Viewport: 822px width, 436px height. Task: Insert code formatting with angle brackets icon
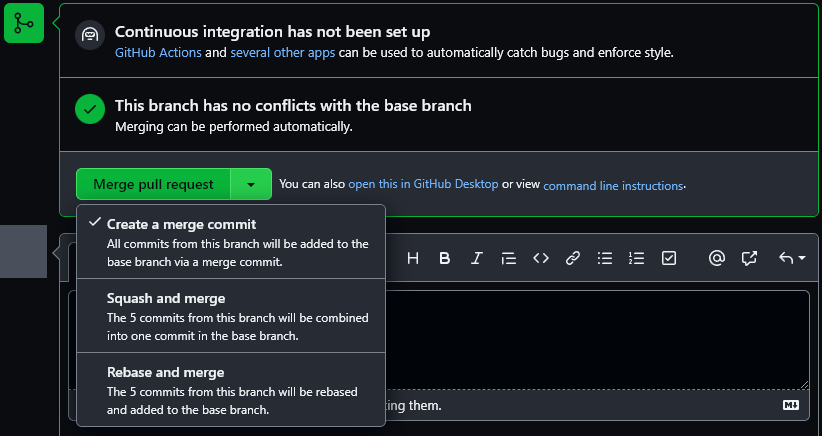(541, 258)
